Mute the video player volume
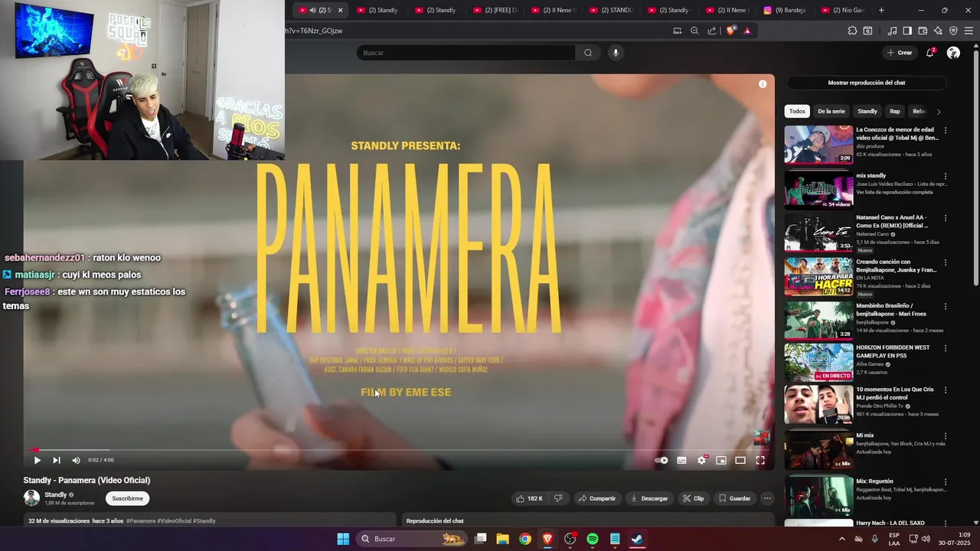Viewport: 980px width, 551px height. click(x=76, y=460)
